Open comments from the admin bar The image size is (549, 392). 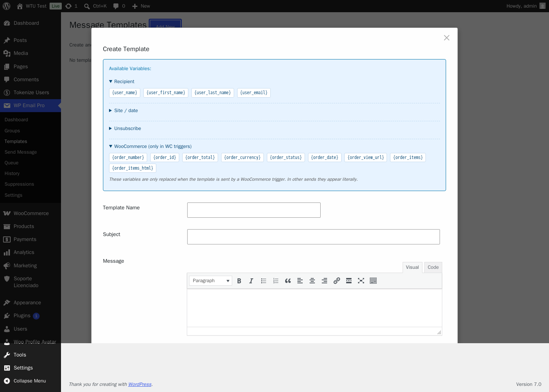pyautogui.click(x=119, y=6)
